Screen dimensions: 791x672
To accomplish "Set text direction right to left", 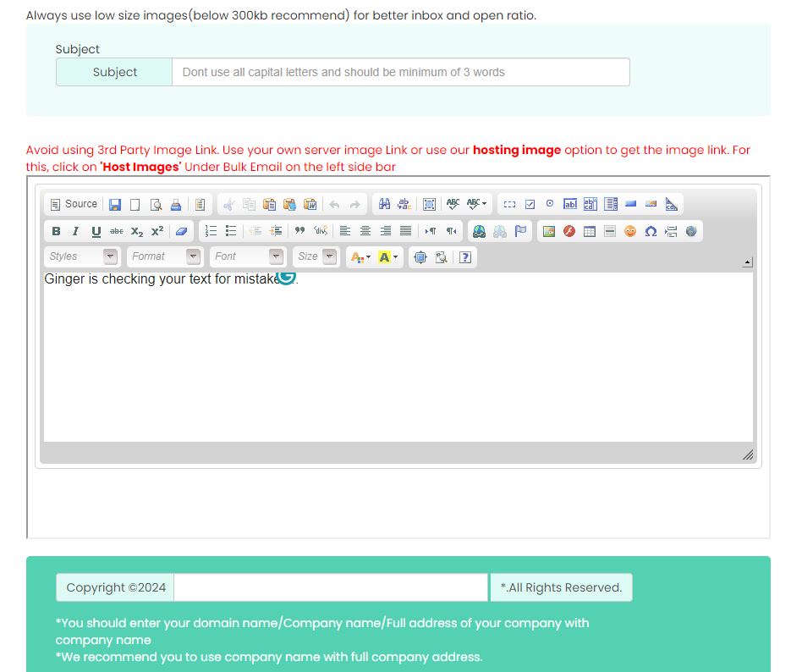I will 451,231.
